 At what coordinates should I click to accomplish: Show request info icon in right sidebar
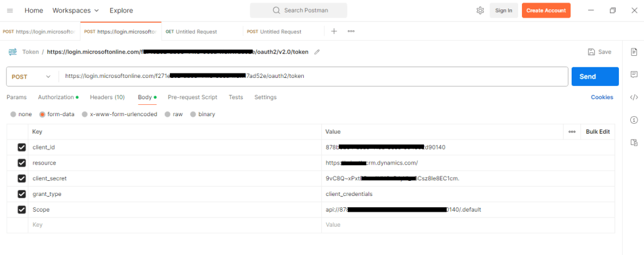pyautogui.click(x=634, y=120)
